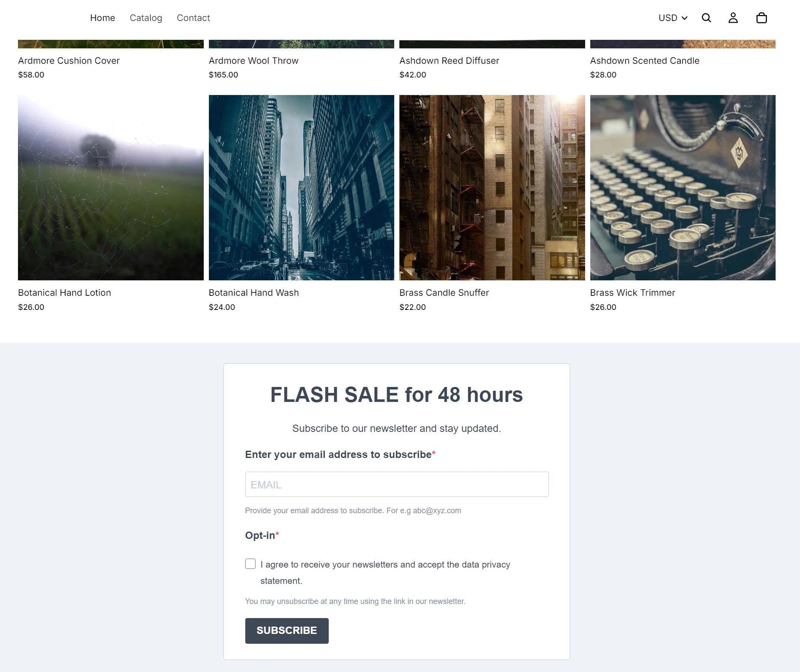Open the shopping cart icon

click(761, 18)
